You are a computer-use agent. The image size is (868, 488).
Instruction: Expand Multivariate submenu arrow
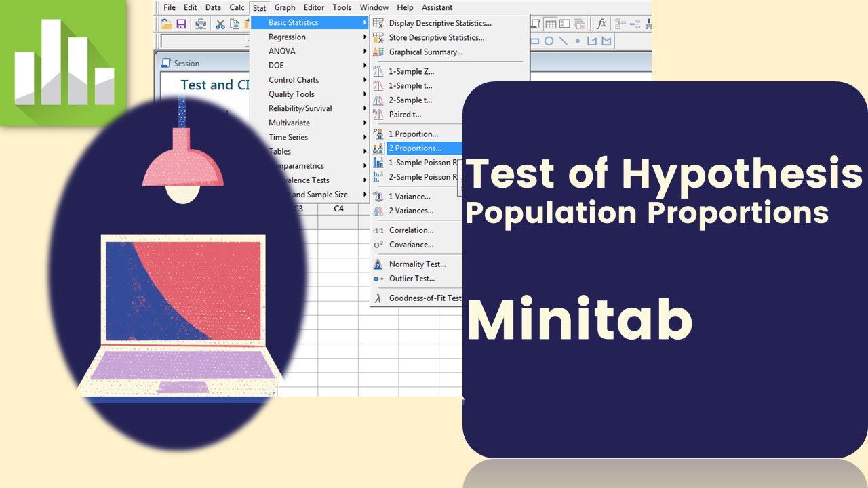point(365,123)
